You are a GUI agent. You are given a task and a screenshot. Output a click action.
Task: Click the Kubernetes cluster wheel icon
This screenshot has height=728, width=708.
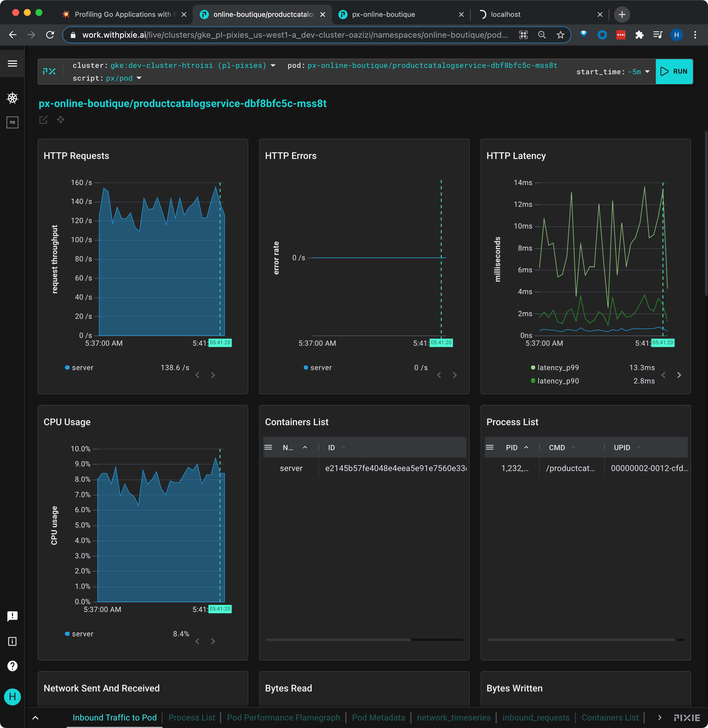(12, 98)
